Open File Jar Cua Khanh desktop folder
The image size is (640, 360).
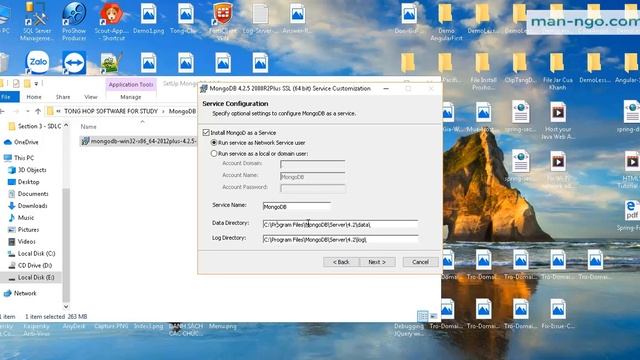tap(558, 71)
